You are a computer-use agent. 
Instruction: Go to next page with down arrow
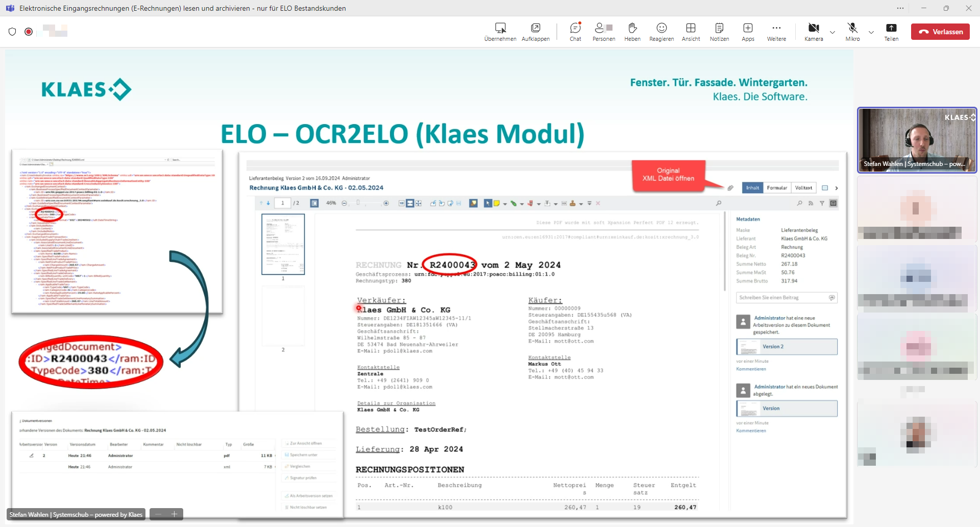268,203
